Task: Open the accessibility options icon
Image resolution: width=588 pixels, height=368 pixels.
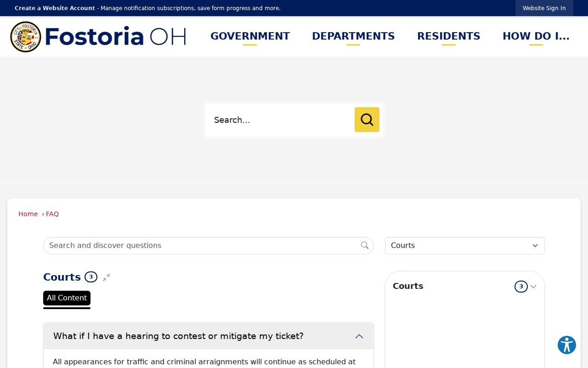Action: (567, 345)
